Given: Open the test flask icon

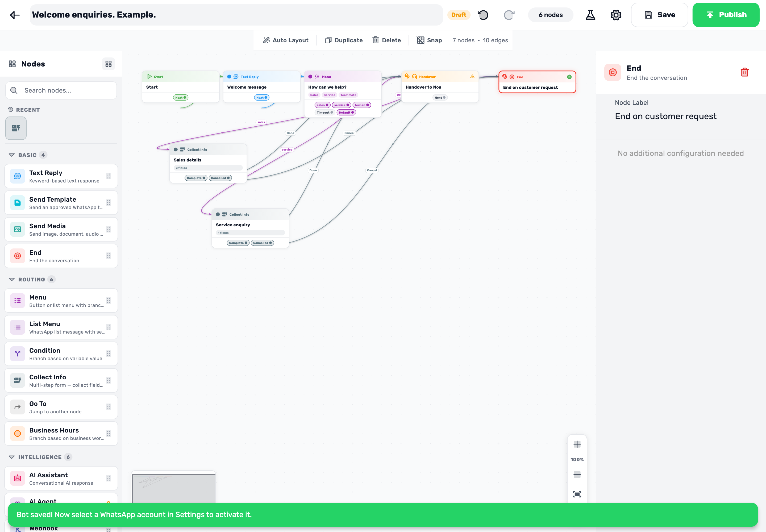Looking at the screenshot, I should (x=590, y=15).
